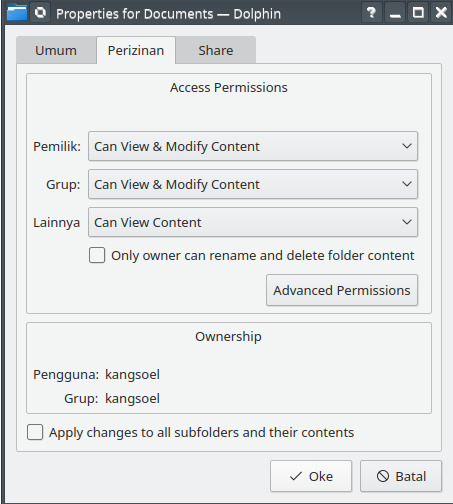This screenshot has height=504, width=453.
Task: Enable only owner can rename and delete
Action: tap(97, 255)
